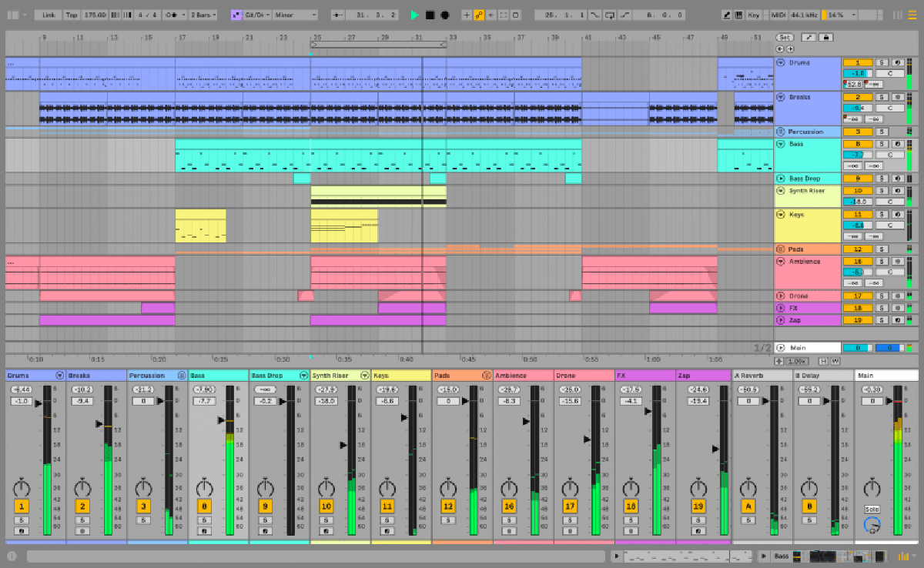The image size is (924, 568).
Task: Click the Cue Volume knob on Main channel
Action: [x=872, y=525]
